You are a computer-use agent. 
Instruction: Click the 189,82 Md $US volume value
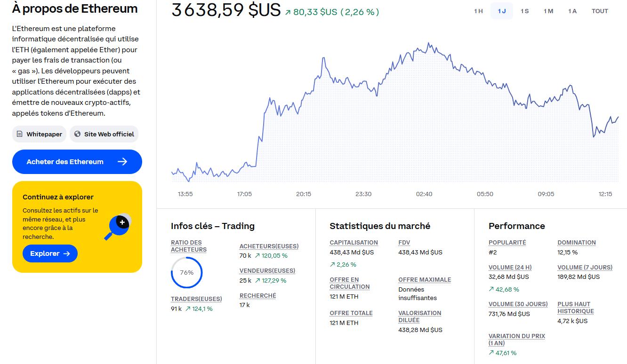coord(579,277)
